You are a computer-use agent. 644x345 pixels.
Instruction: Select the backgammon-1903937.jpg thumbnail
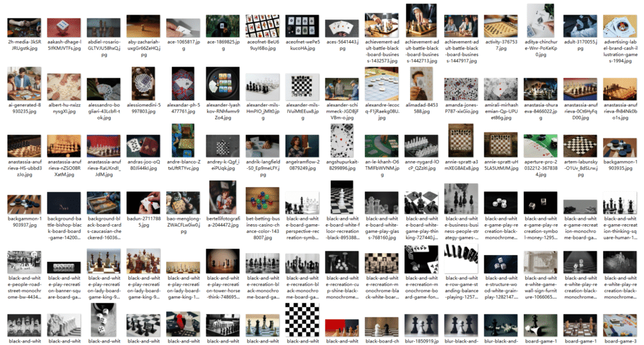pos(25,205)
